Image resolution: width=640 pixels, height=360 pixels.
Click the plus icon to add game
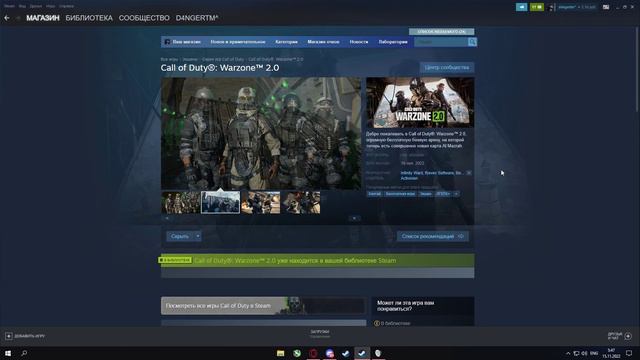click(9, 336)
